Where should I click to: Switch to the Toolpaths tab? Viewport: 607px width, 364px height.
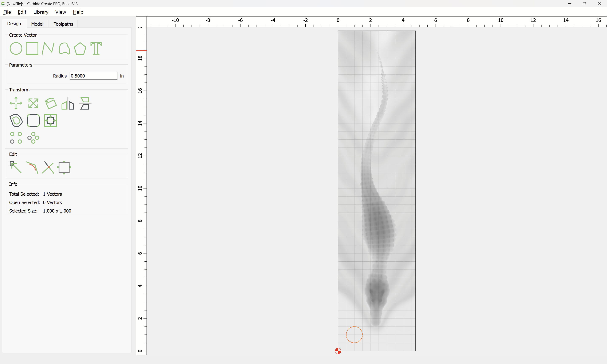63,24
